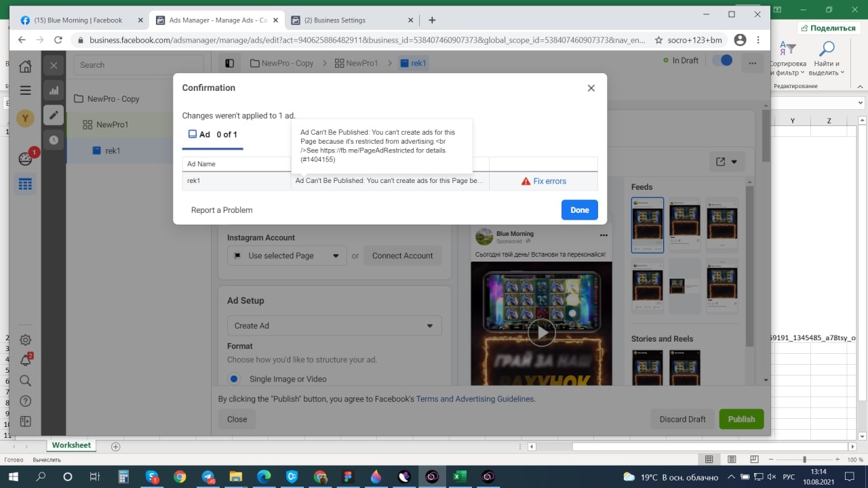This screenshot has height=488, width=868.
Task: Click rek1 in breadcrumb
Action: coord(413,63)
